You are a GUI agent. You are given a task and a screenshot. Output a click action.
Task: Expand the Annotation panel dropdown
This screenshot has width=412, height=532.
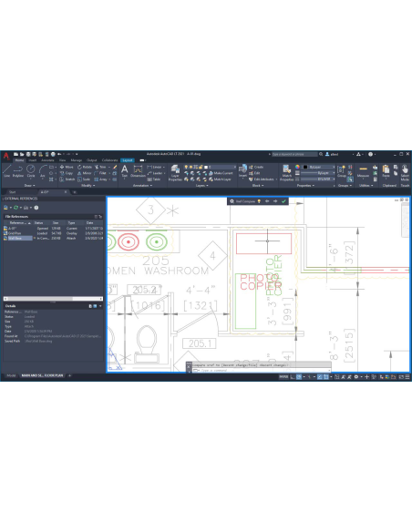point(142,186)
